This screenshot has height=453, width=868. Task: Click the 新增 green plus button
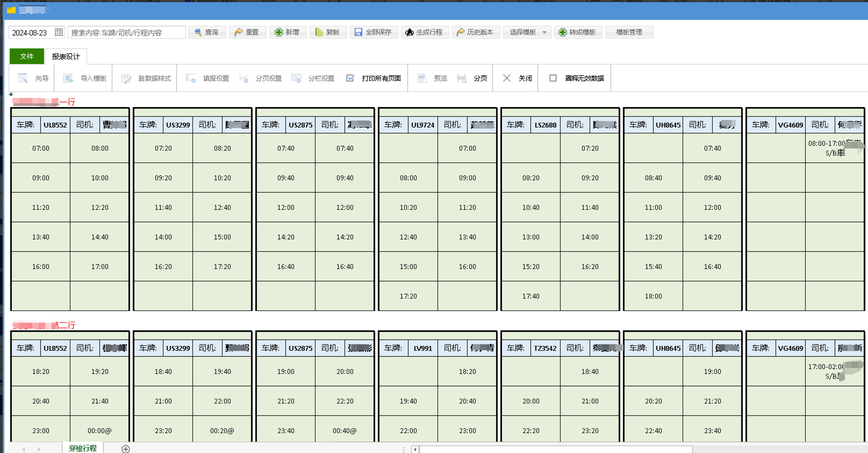pos(287,32)
